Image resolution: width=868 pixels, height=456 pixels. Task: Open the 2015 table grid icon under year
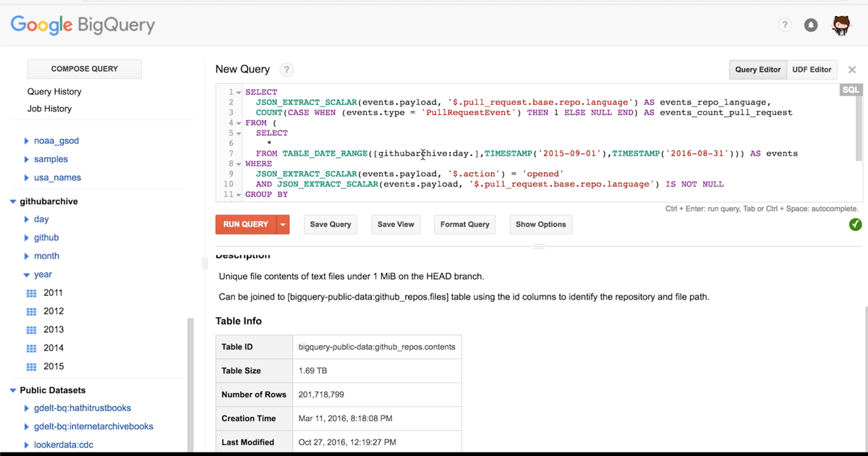pos(31,366)
